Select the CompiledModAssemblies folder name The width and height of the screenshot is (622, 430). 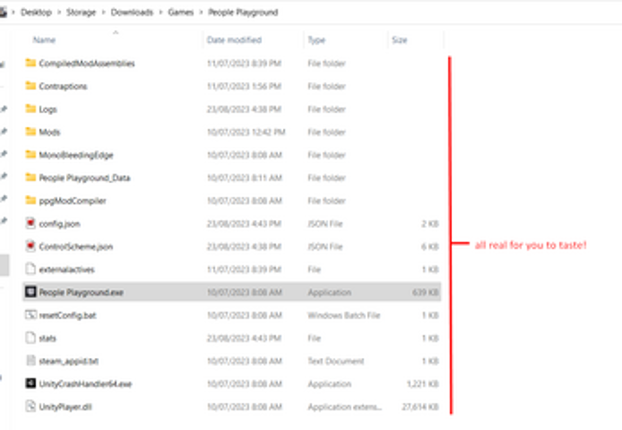[x=87, y=63]
